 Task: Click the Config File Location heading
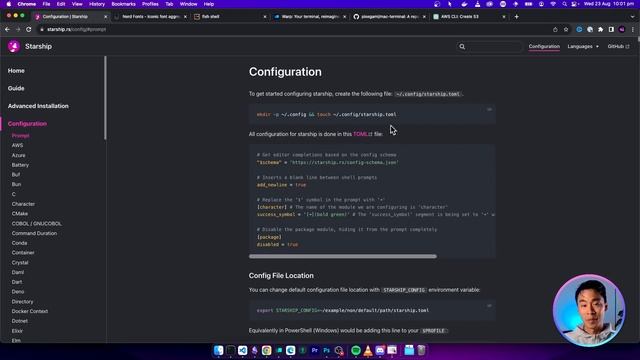[x=281, y=276]
